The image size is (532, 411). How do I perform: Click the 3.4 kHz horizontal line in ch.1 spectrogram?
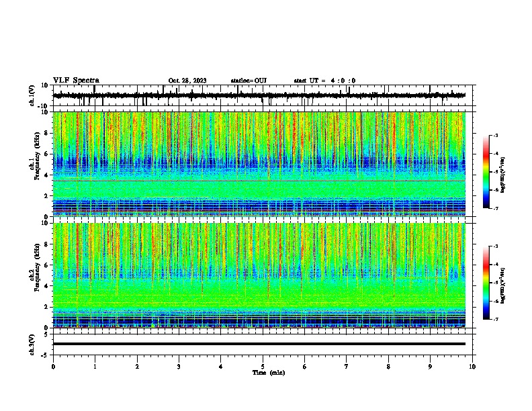(x=259, y=181)
